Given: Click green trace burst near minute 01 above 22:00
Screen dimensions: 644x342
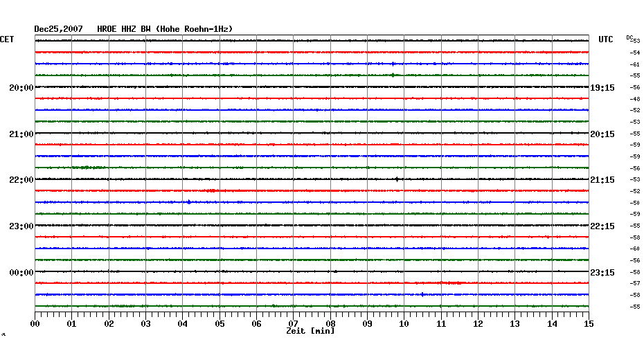Looking at the screenshot, I should 89,168.
